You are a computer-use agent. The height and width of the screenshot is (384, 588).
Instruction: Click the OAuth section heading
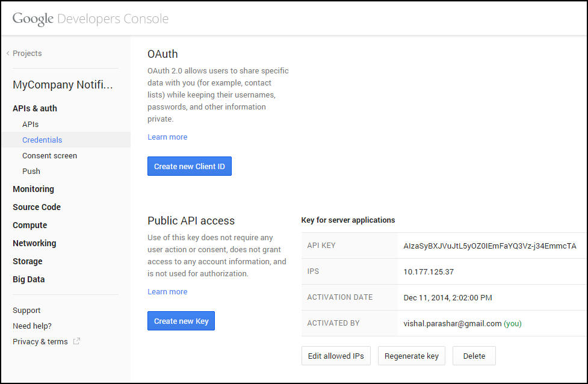pos(162,54)
